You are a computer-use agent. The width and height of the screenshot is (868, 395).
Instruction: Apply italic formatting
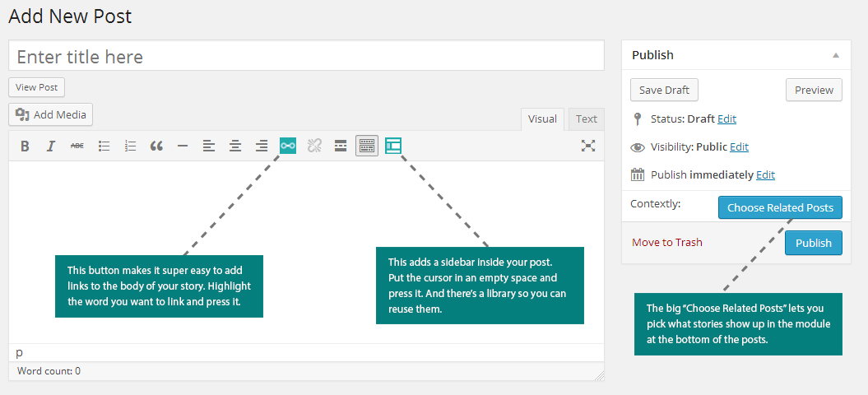tap(51, 146)
